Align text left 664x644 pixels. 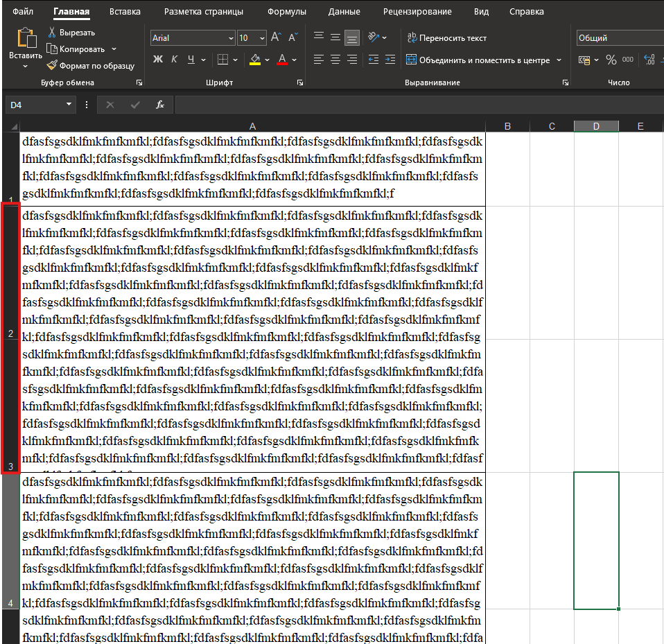319,60
